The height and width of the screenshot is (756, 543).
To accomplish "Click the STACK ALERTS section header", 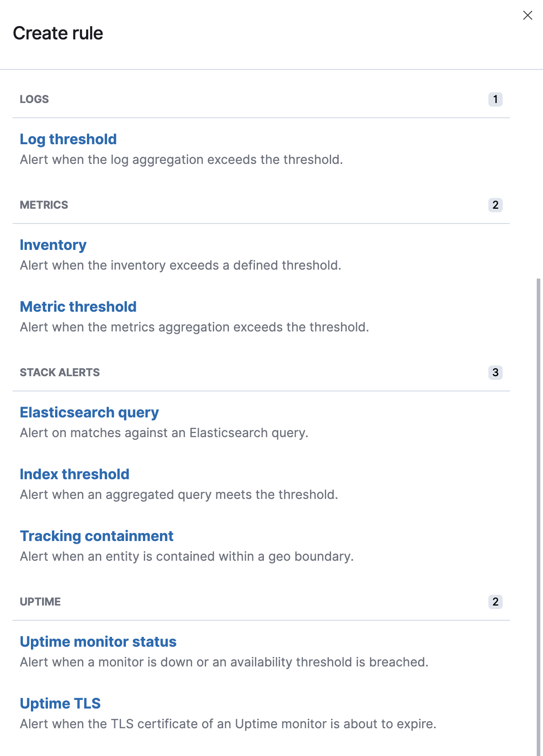I will (x=60, y=373).
